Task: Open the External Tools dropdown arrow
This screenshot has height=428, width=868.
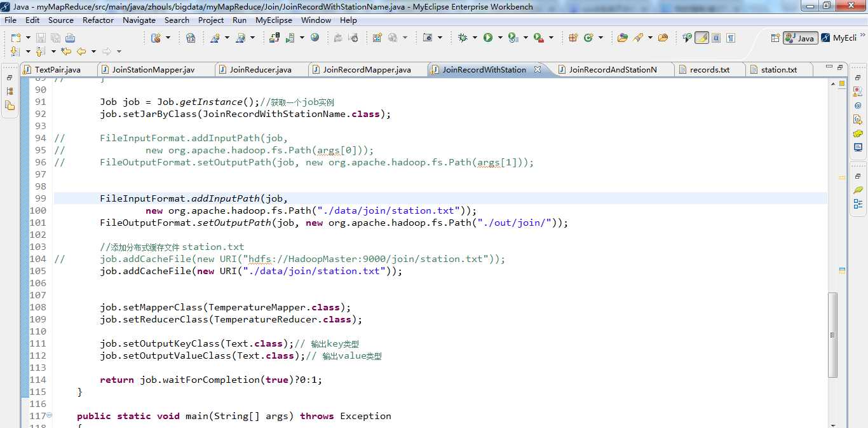Action: [551, 38]
